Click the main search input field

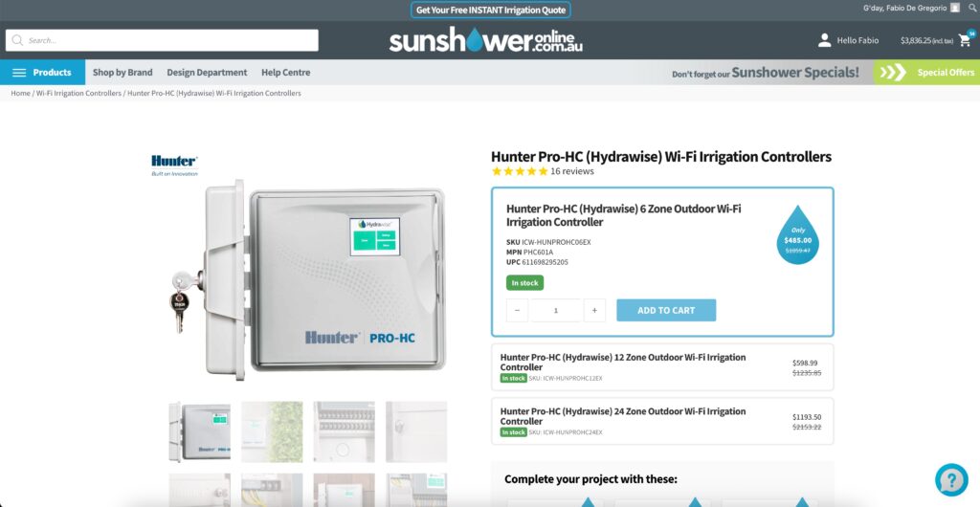pyautogui.click(x=162, y=40)
